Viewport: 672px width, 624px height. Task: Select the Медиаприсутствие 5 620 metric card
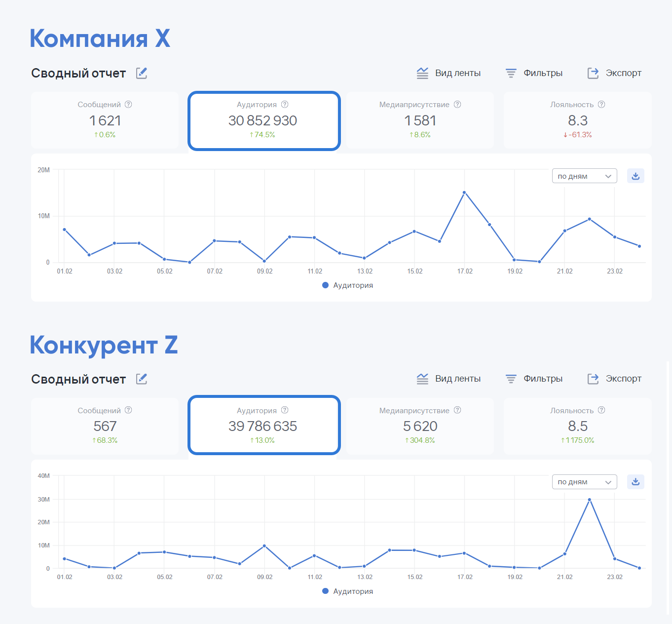click(x=420, y=426)
